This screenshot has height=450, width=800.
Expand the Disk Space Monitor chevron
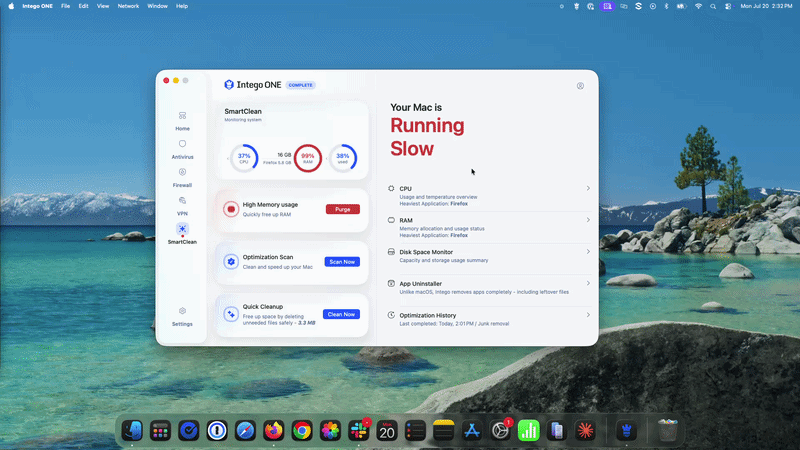588,252
